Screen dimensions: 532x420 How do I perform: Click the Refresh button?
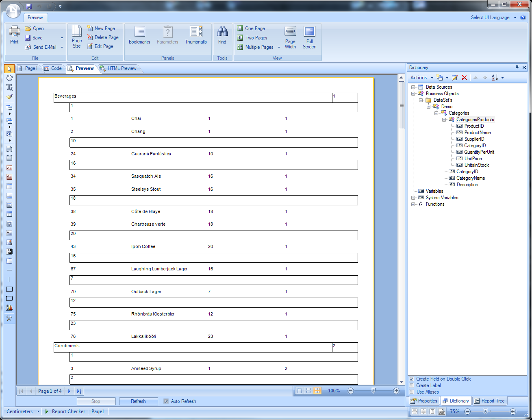[x=138, y=401]
